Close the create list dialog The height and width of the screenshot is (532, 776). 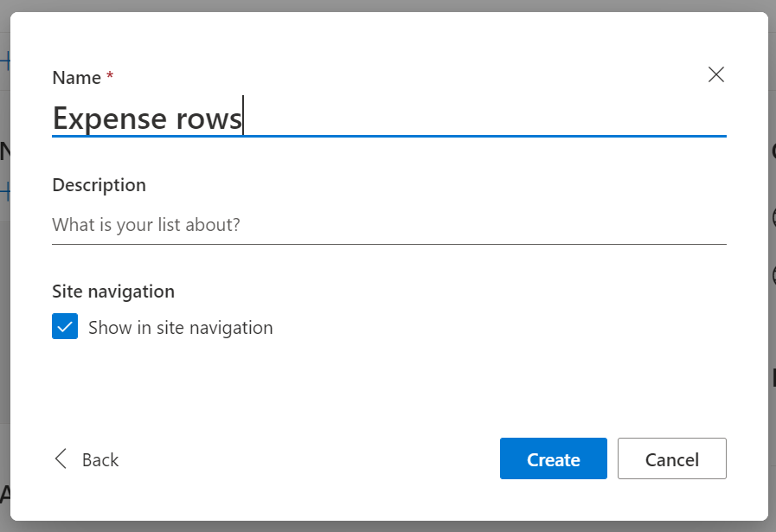pyautogui.click(x=715, y=74)
